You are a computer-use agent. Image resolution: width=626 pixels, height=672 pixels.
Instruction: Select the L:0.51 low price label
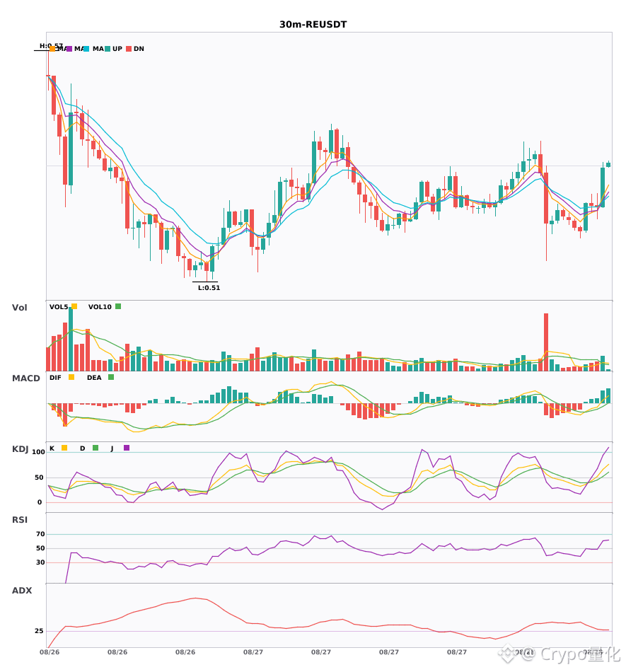point(209,288)
